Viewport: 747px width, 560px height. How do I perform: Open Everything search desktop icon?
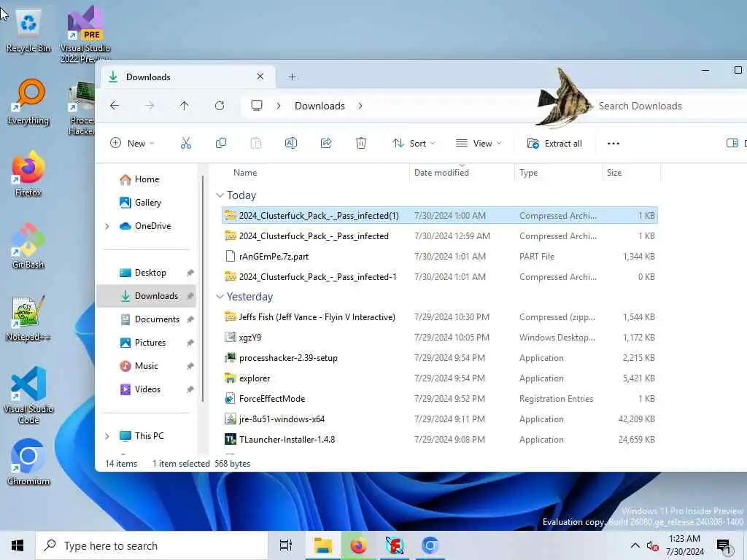click(x=28, y=102)
